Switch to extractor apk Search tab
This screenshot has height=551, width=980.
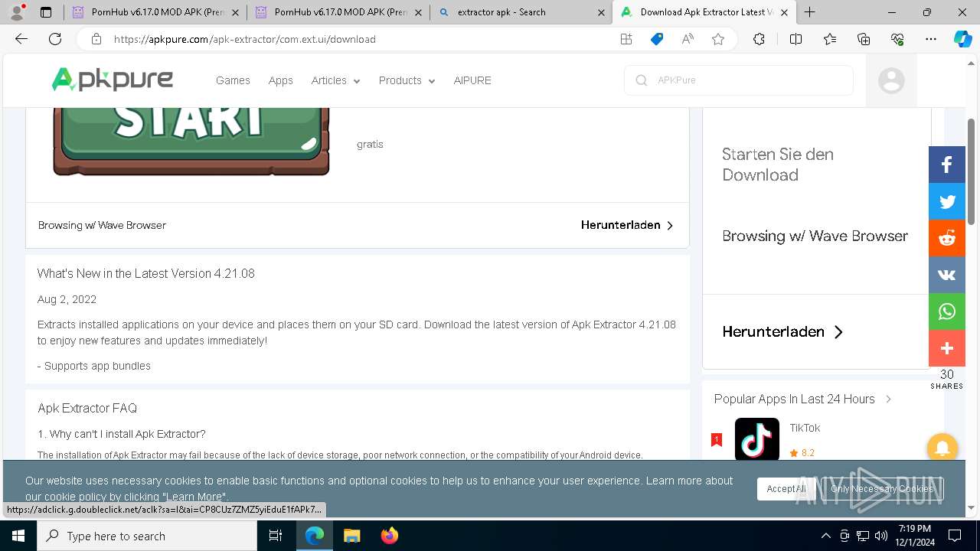click(521, 12)
